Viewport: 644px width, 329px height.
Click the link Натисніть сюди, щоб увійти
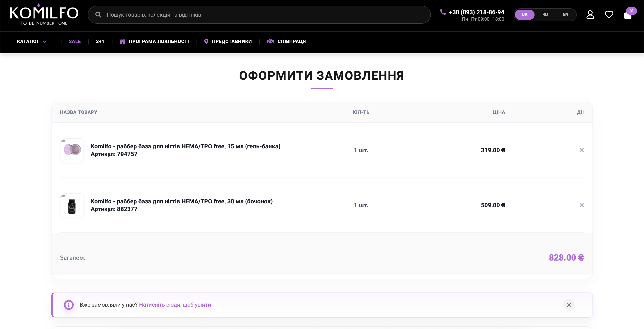(x=175, y=305)
